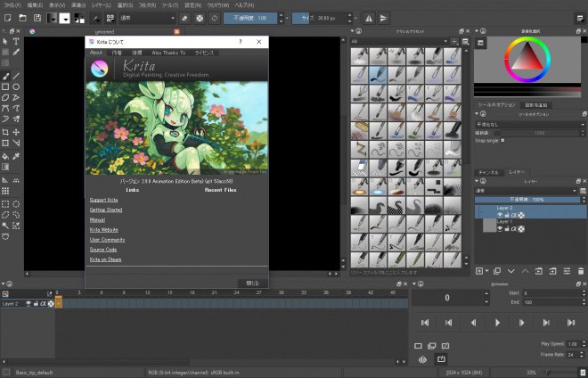Select the Line tool in the toolbox

point(16,76)
